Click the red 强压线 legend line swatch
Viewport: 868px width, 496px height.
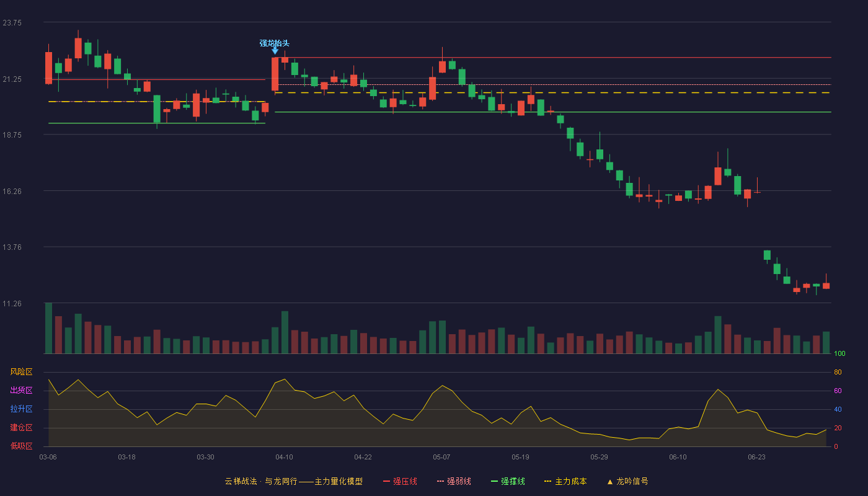tap(386, 481)
